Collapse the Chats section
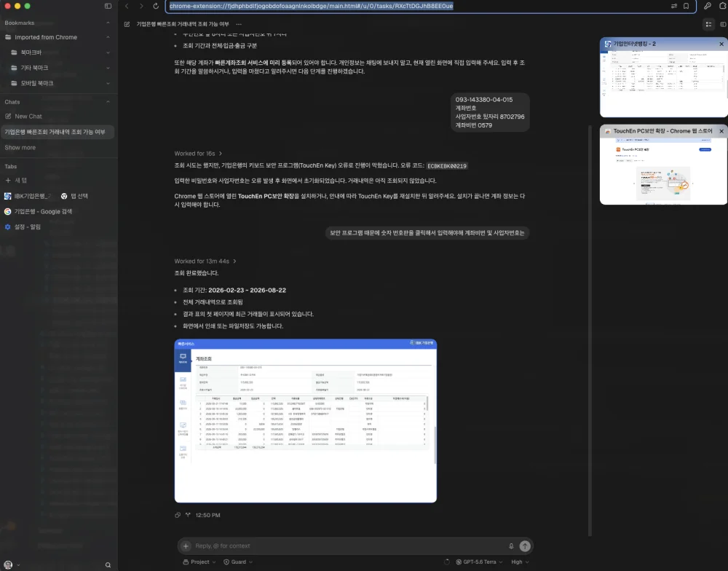Image resolution: width=728 pixels, height=571 pixels. tap(108, 102)
